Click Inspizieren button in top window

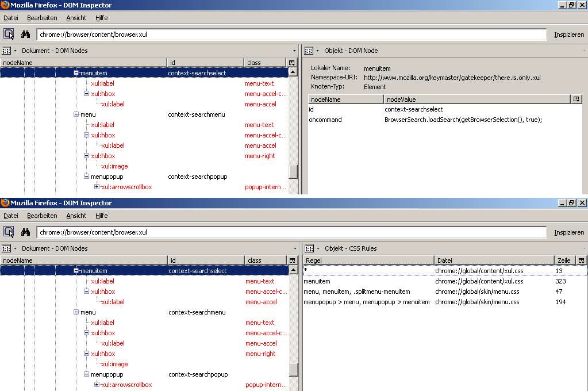click(569, 34)
